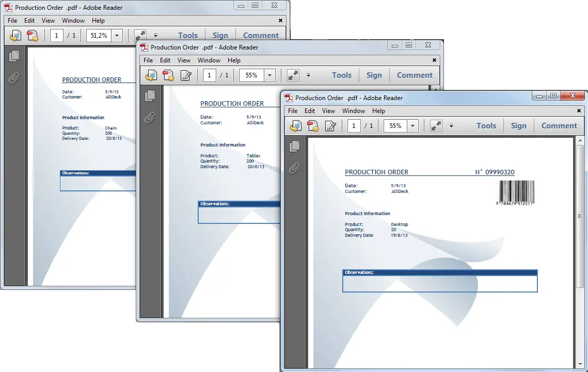The width and height of the screenshot is (588, 372).
Task: Open the Edit menu in the middle window
Action: [x=165, y=60]
